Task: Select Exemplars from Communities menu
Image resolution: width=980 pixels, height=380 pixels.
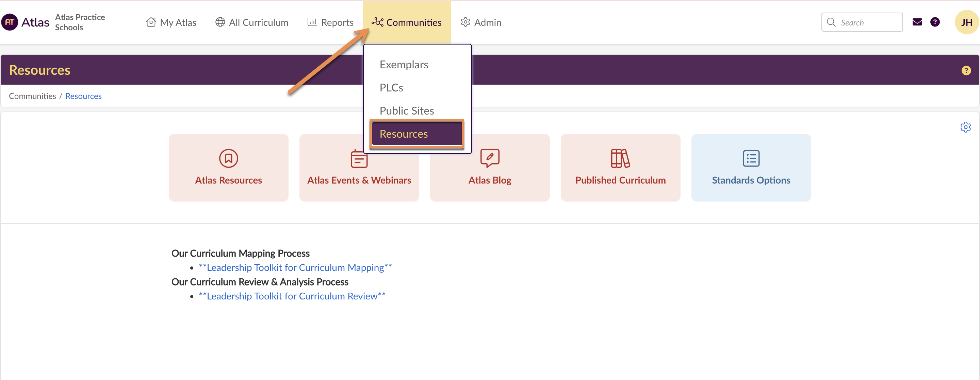Action: coord(404,65)
